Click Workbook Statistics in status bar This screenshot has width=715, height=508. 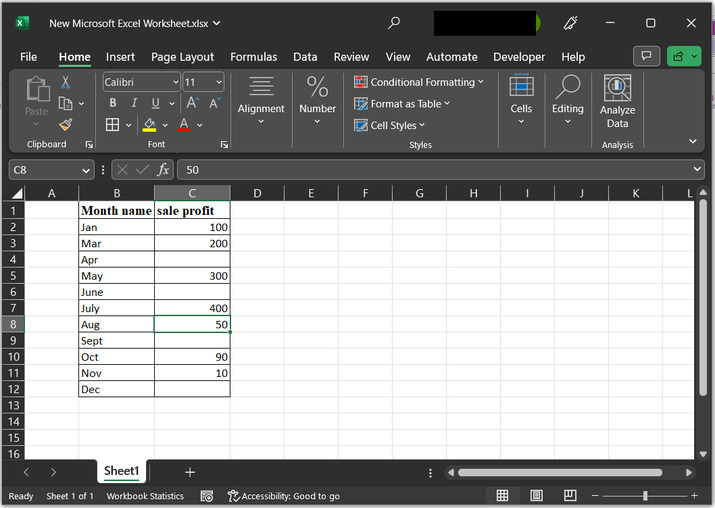click(145, 496)
